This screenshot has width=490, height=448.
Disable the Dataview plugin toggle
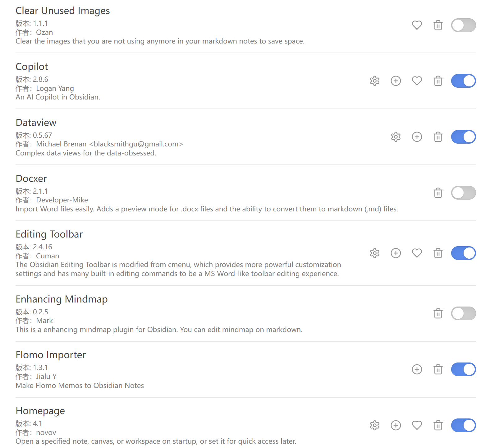pos(463,137)
